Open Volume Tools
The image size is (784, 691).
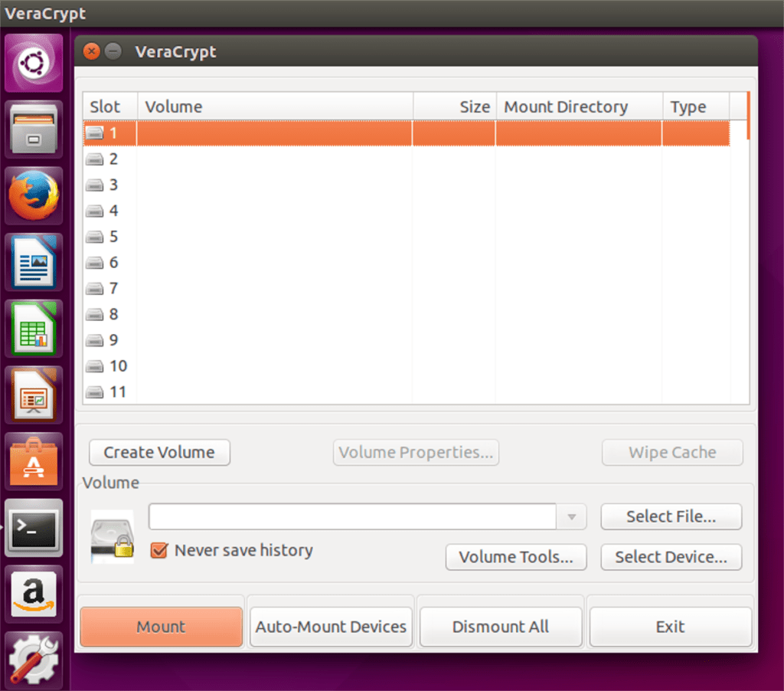pos(515,557)
